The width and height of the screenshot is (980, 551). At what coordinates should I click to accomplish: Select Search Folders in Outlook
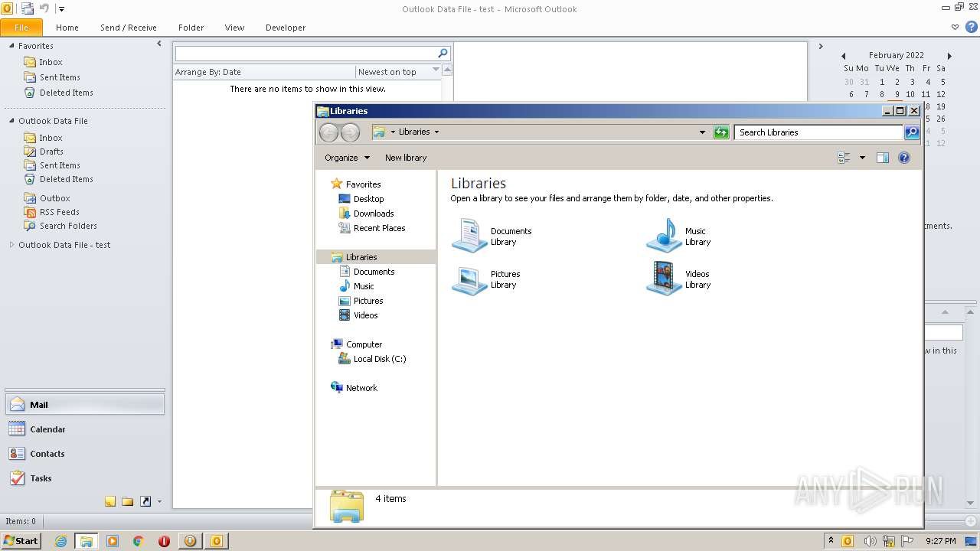[x=68, y=226]
